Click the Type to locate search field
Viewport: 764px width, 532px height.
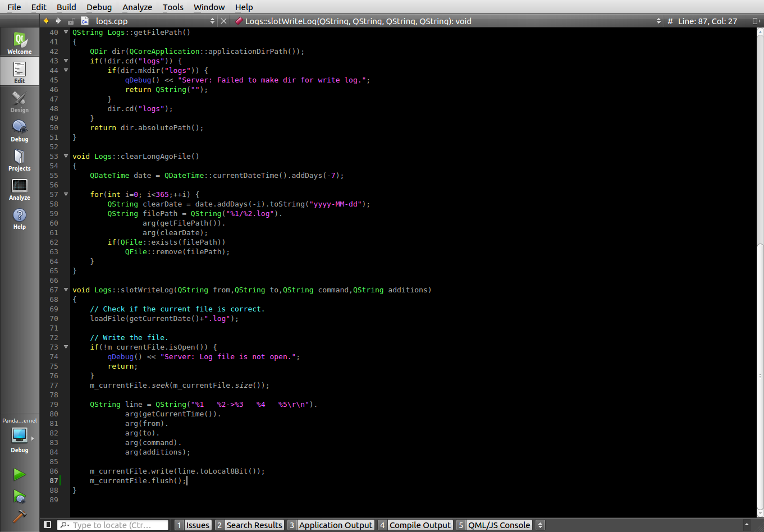pos(113,525)
